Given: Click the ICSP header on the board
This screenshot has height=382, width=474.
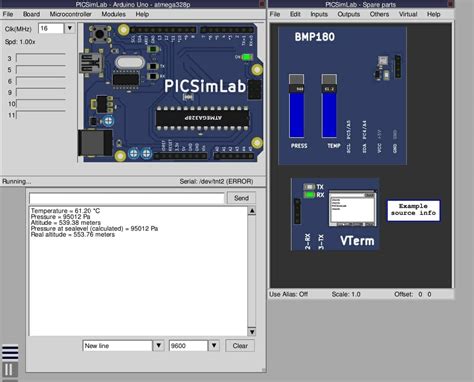Looking at the screenshot, I should [x=254, y=89].
